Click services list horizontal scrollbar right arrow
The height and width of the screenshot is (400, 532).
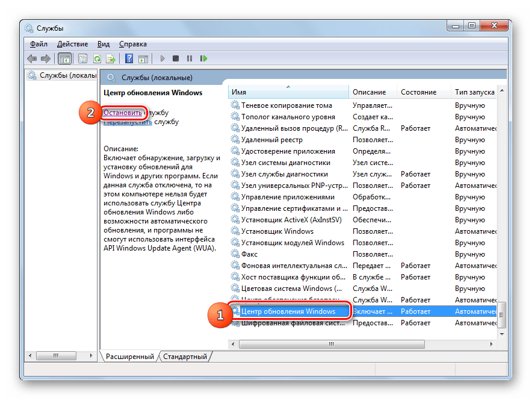point(491,344)
